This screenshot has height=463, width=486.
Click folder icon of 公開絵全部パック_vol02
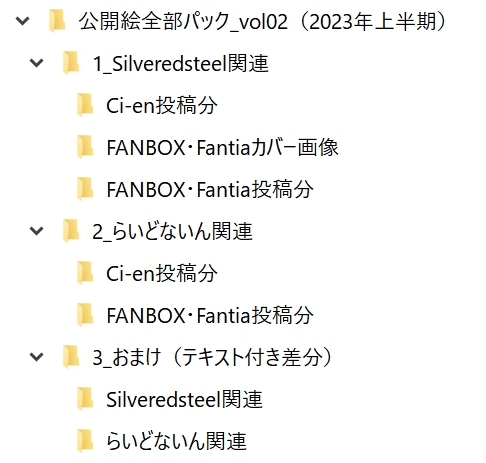pos(57,21)
